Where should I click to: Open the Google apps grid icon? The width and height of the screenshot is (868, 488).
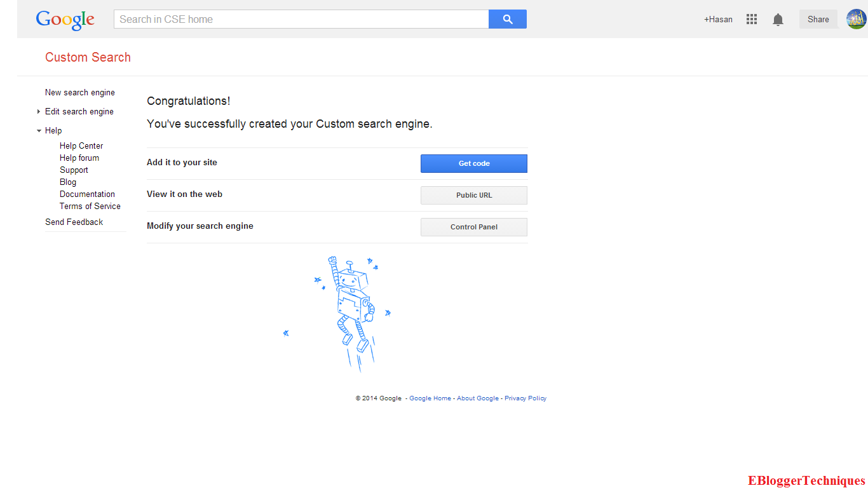[752, 20]
